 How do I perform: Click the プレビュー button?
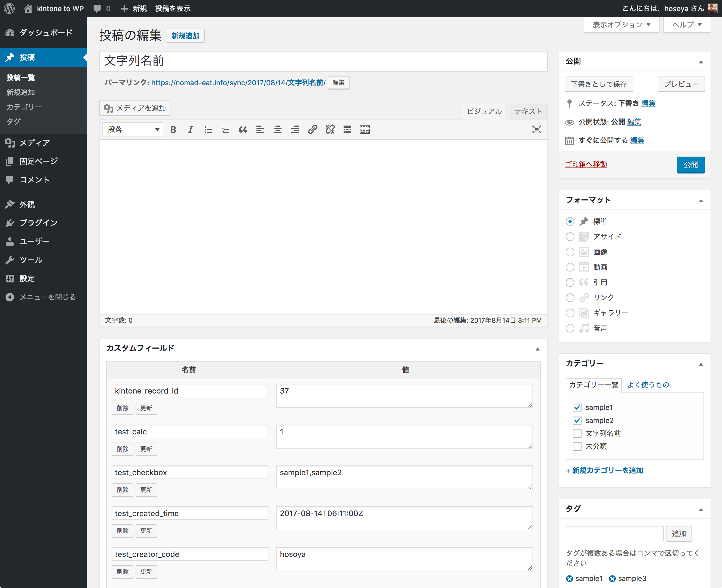(681, 84)
